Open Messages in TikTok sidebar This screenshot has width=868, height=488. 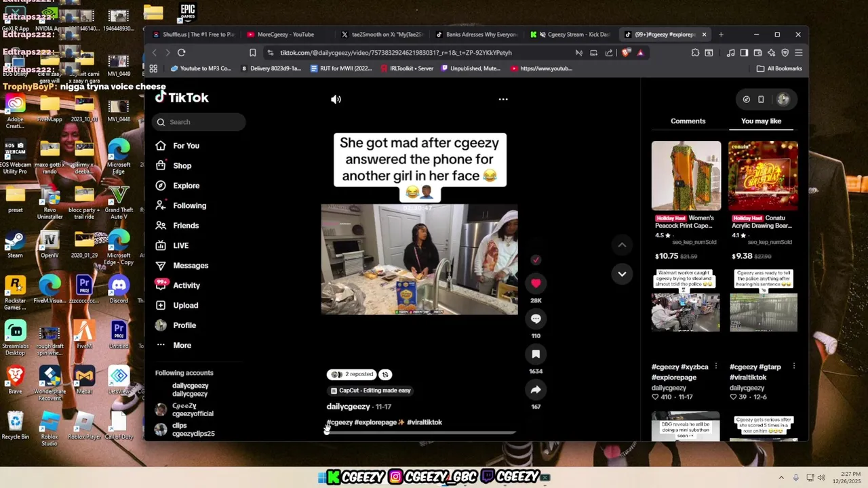tap(190, 266)
